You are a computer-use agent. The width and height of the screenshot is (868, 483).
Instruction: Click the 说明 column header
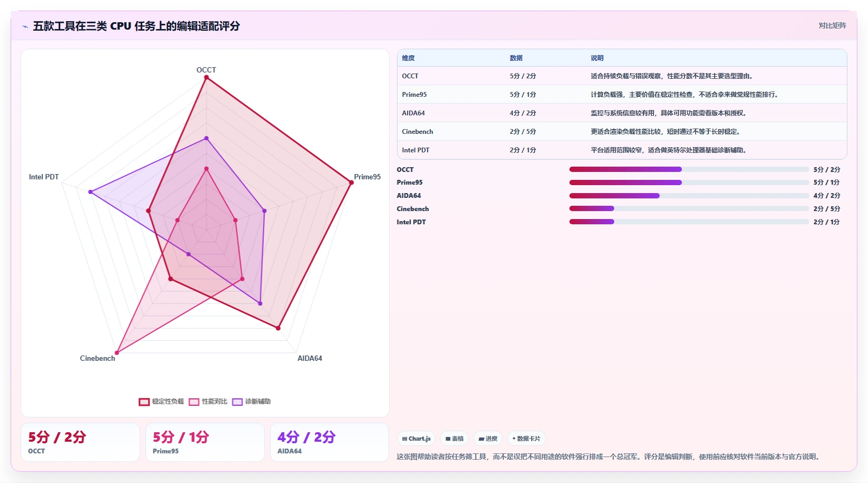click(x=597, y=58)
